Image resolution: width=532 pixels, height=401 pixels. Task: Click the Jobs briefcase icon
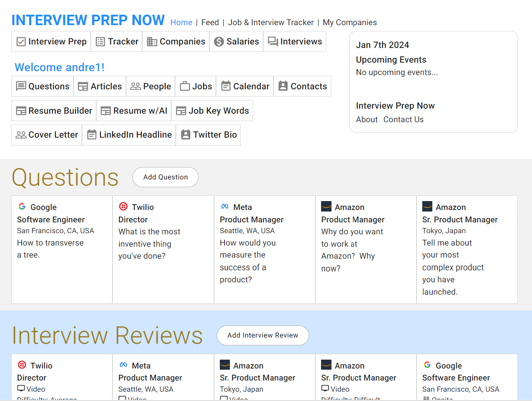coord(185,86)
